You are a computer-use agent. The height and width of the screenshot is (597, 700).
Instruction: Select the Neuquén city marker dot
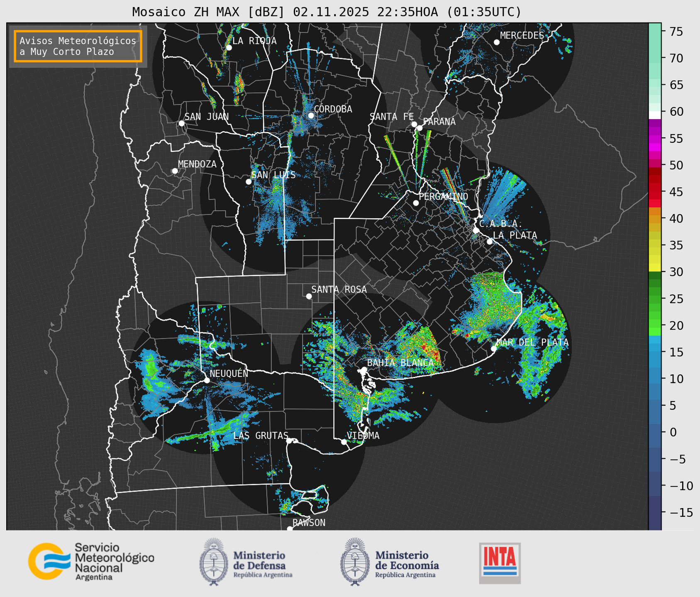[207, 380]
